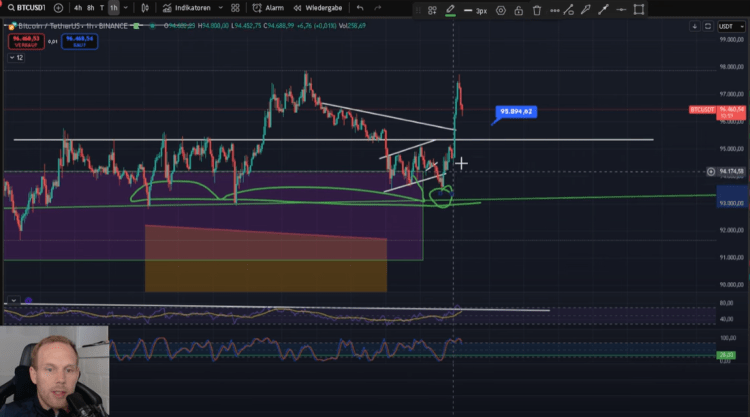Undo the last action
Viewport: 750px width, 417px height.
click(361, 7)
